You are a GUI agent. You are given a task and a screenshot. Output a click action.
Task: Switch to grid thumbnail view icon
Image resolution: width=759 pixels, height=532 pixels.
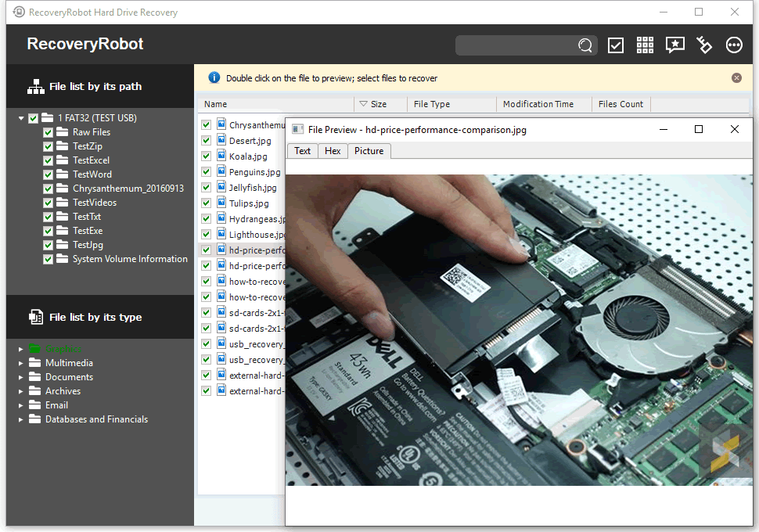click(645, 45)
